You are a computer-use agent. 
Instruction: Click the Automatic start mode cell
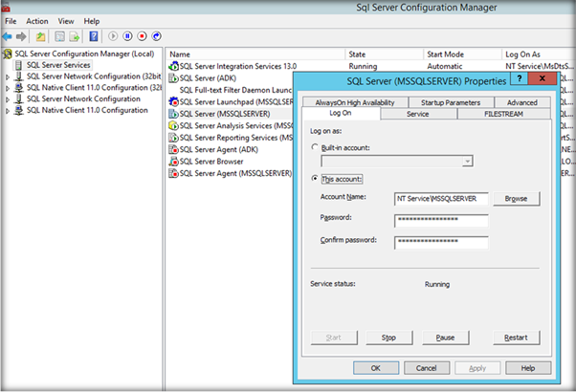point(445,66)
